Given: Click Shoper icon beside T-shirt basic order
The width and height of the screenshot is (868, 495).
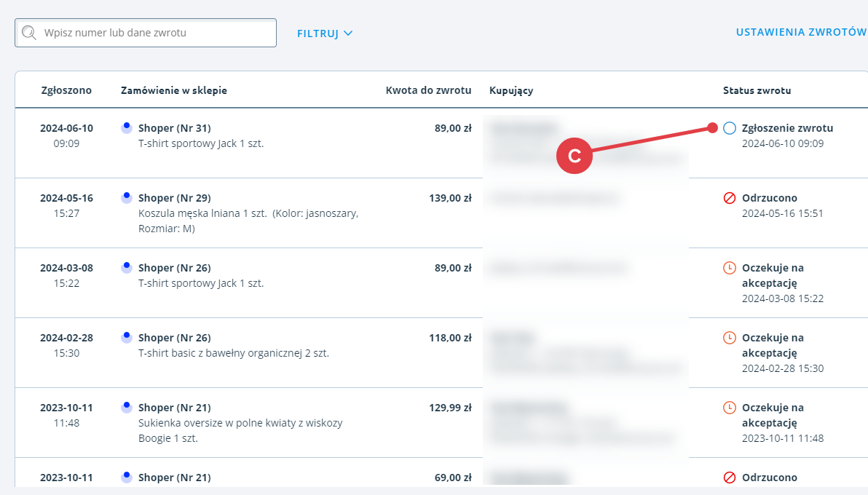Looking at the screenshot, I should pos(127,337).
